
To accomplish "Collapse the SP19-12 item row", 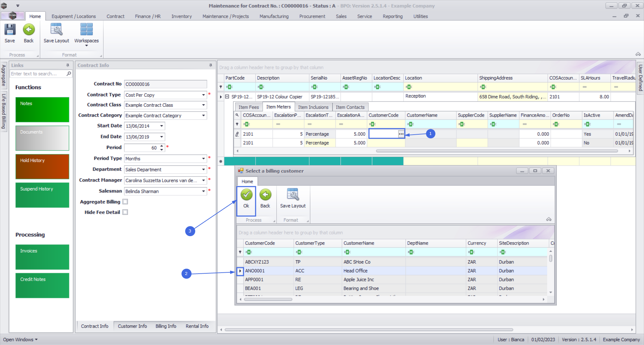I will 227,97.
